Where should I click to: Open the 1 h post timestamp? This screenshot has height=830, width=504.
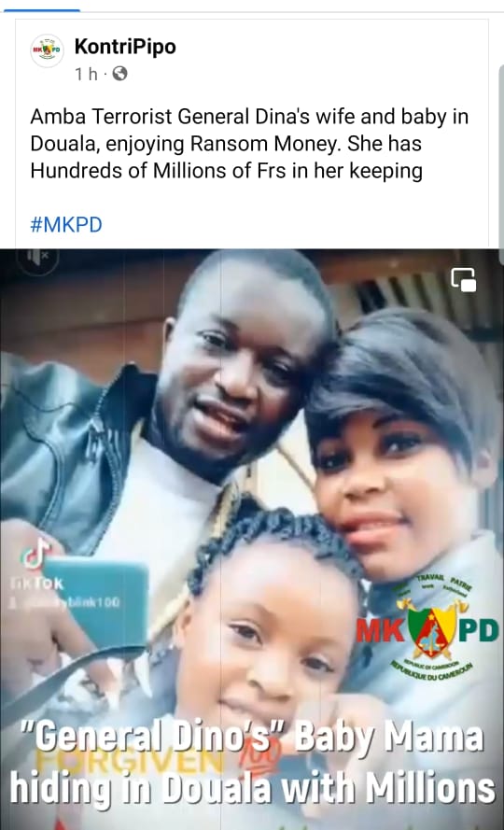coord(86,74)
